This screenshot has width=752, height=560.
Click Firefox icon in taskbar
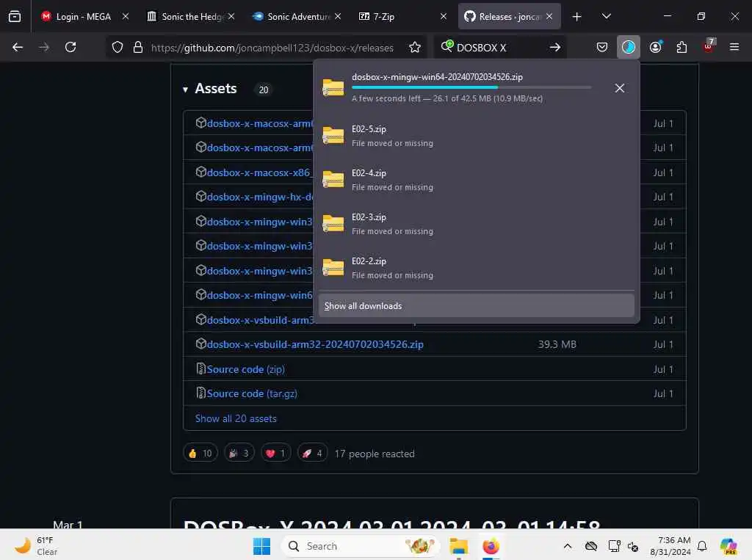tap(491, 546)
